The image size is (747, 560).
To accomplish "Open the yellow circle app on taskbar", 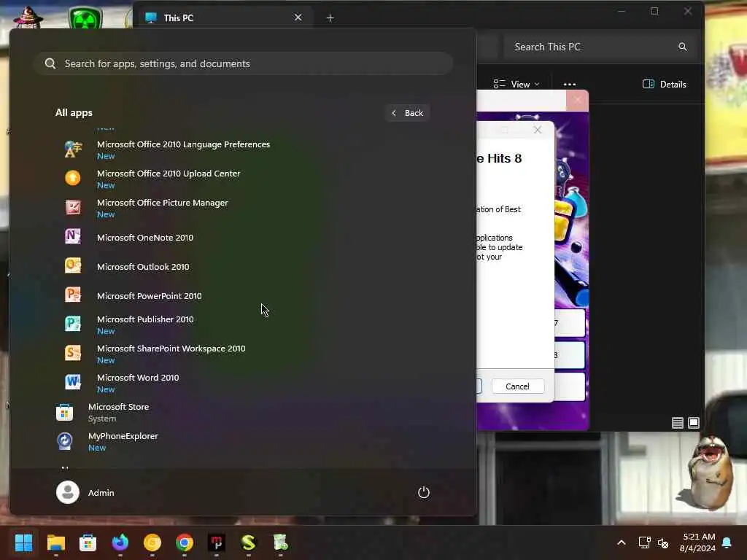I will [152, 542].
